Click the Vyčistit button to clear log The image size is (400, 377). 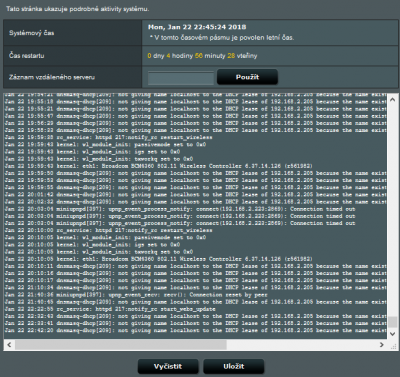coord(168,366)
